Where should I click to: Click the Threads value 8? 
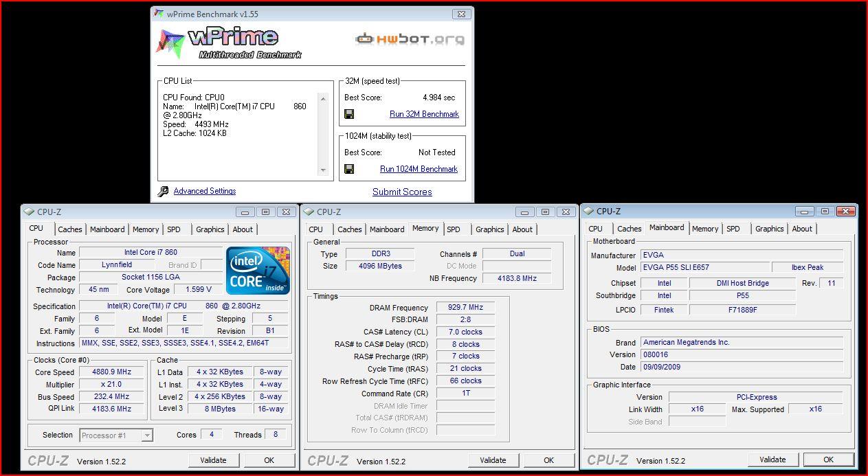coord(276,435)
